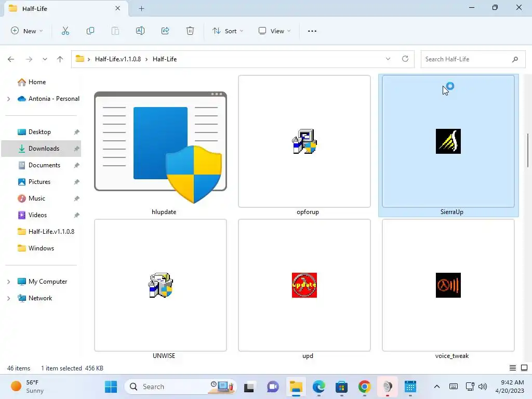Image resolution: width=532 pixels, height=399 pixels.
Task: Click the Cut scissors icon
Action: click(65, 31)
